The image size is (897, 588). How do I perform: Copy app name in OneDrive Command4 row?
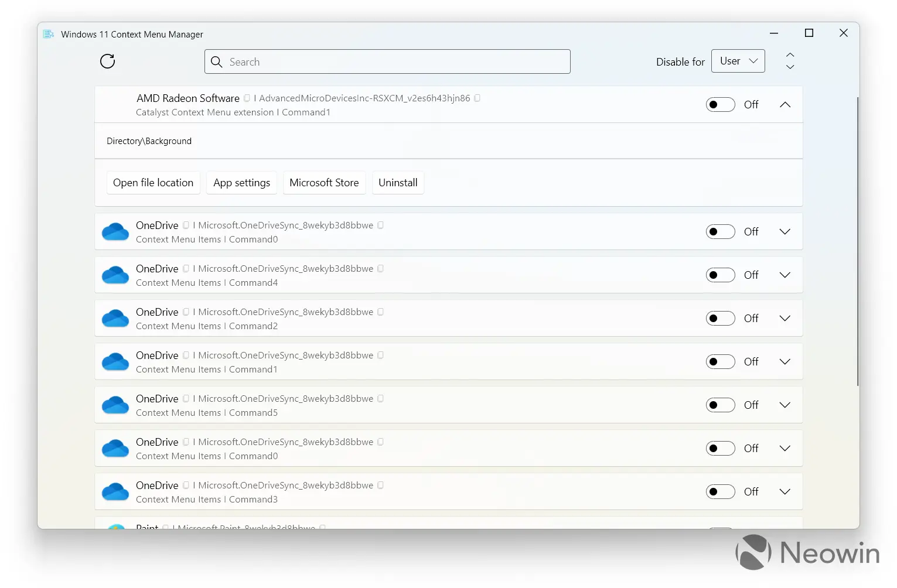point(186,269)
